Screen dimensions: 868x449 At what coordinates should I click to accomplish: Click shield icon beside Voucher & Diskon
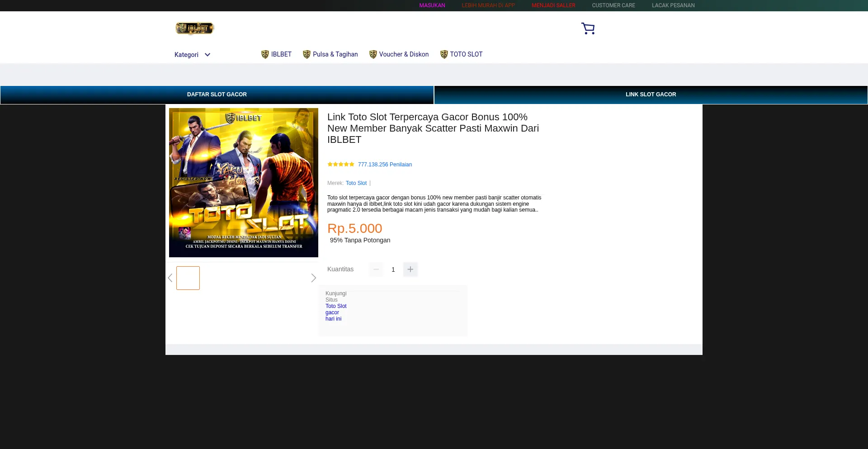(373, 55)
